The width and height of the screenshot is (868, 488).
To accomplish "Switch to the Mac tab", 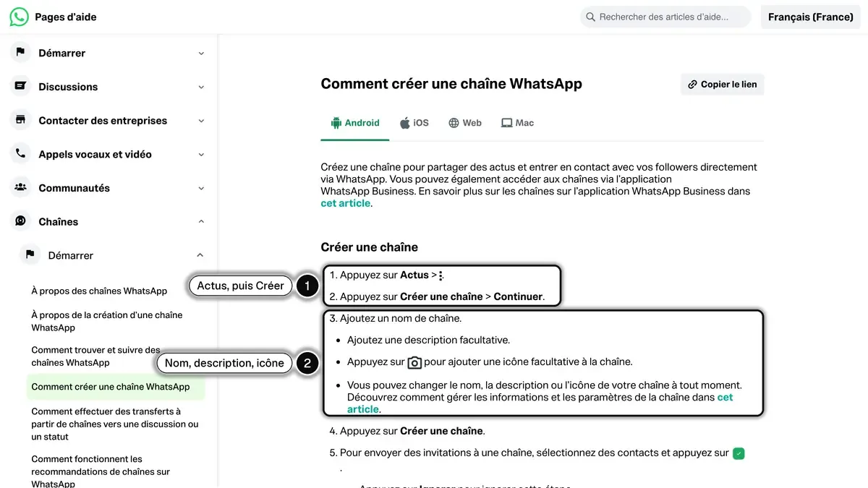I will (517, 123).
